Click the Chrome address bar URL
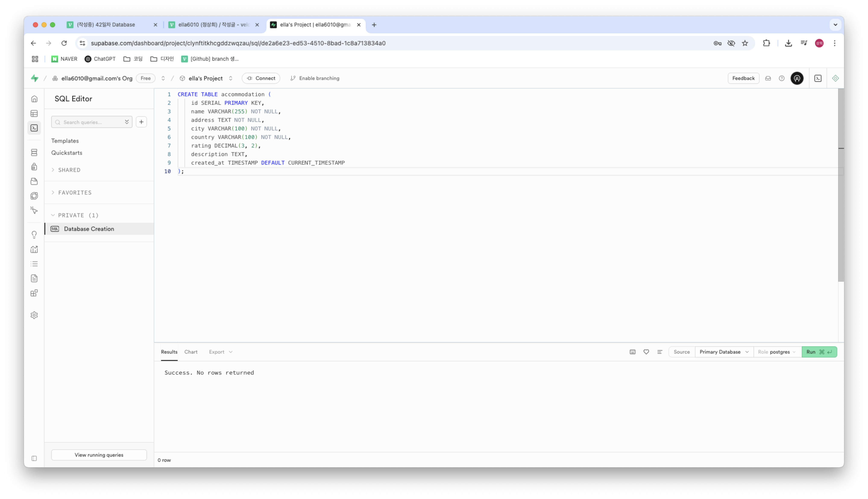 (238, 43)
